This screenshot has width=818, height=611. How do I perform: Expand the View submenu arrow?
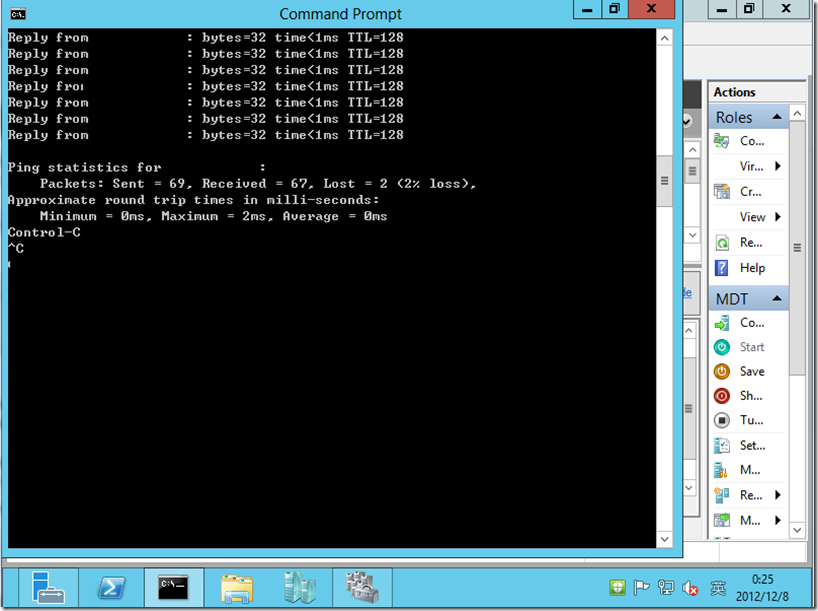pyautogui.click(x=778, y=217)
